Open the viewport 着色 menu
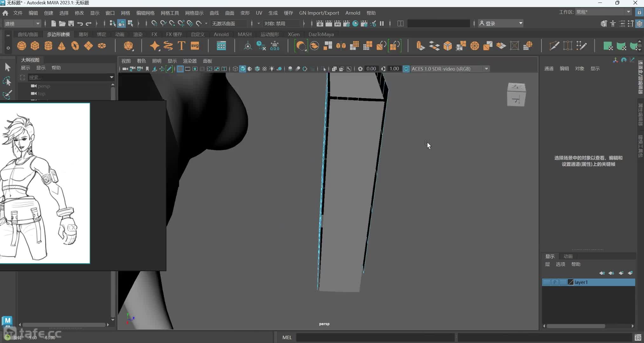Screen dimensions: 644x343 (141, 61)
